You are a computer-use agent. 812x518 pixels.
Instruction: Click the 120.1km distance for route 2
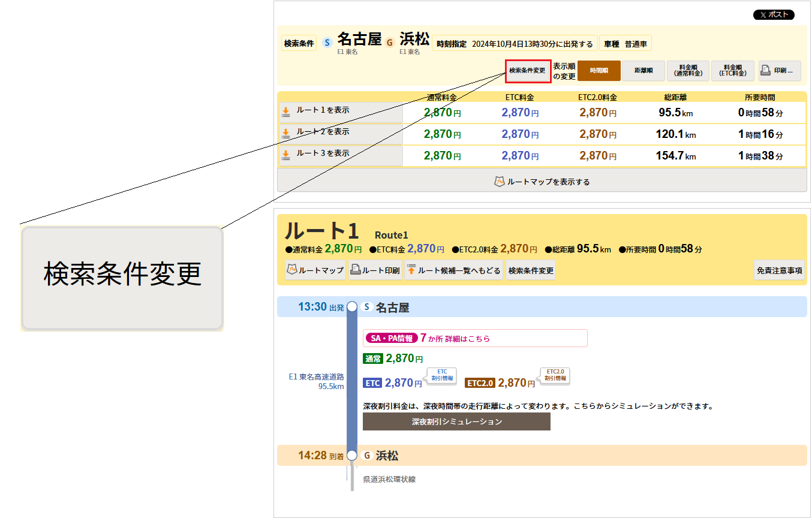(676, 134)
